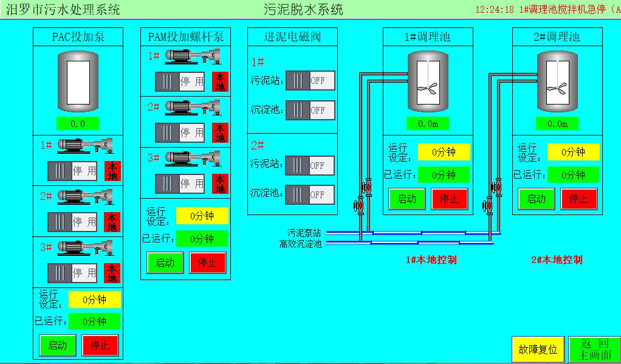Image resolution: width=621 pixels, height=364 pixels.
Task: Click PAC 1# pump 本地 mode indicator
Action: click(x=112, y=171)
